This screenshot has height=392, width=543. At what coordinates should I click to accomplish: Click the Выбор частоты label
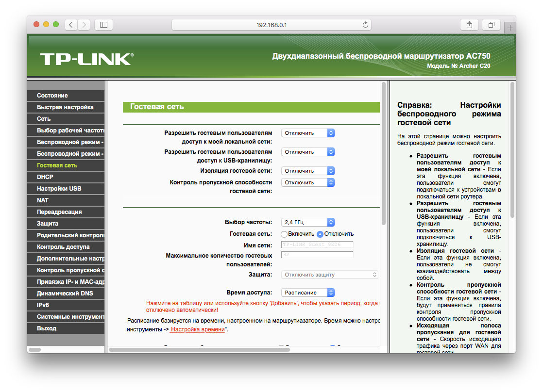click(248, 222)
